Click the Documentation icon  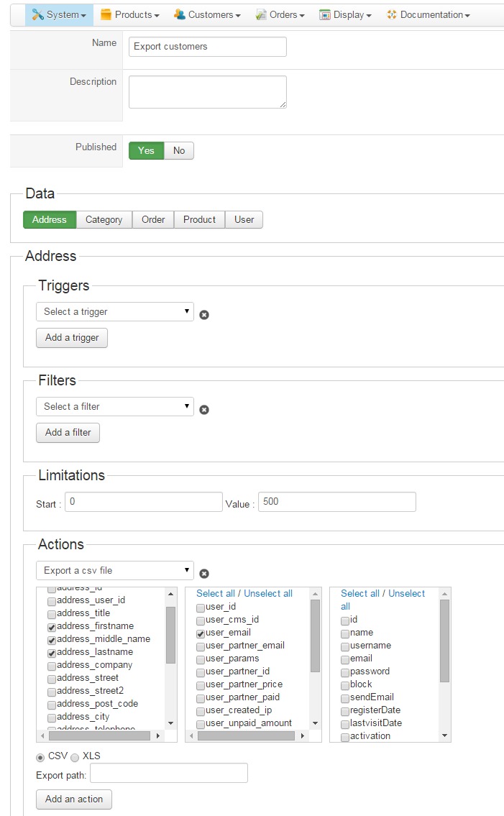click(392, 14)
